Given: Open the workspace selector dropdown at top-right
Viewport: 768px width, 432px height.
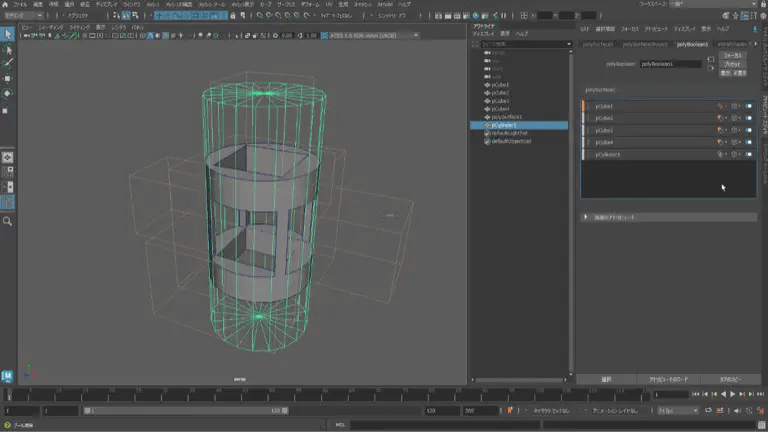Looking at the screenshot, I should 714,4.
